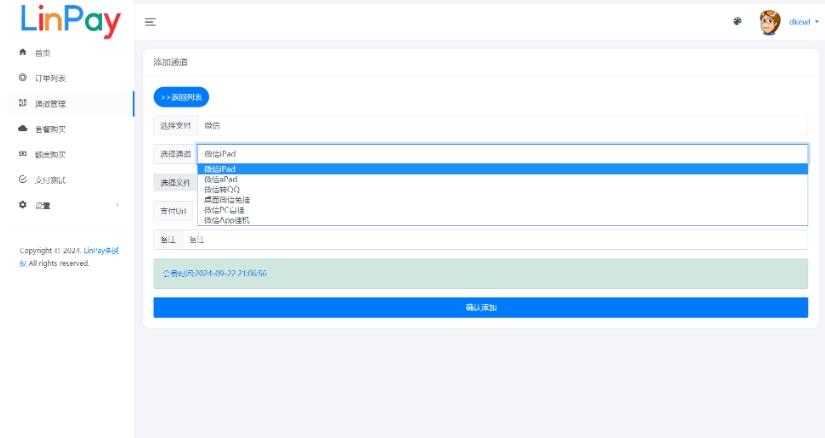This screenshot has width=825, height=438.
Task: Select the 桌面微信免挂 option
Action: pos(502,200)
